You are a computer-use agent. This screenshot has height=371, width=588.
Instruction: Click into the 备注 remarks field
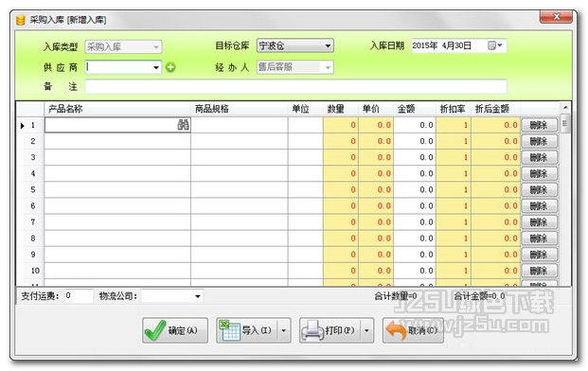click(295, 86)
